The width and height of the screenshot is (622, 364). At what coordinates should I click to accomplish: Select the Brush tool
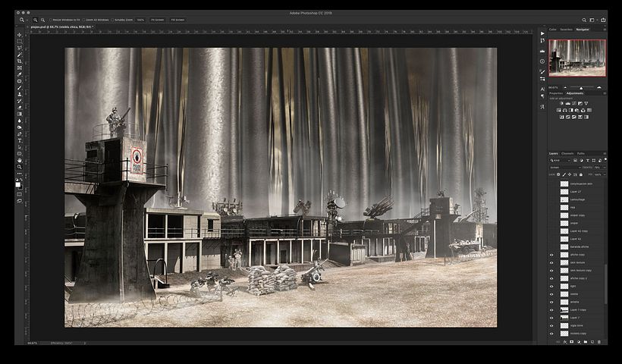[x=20, y=88]
